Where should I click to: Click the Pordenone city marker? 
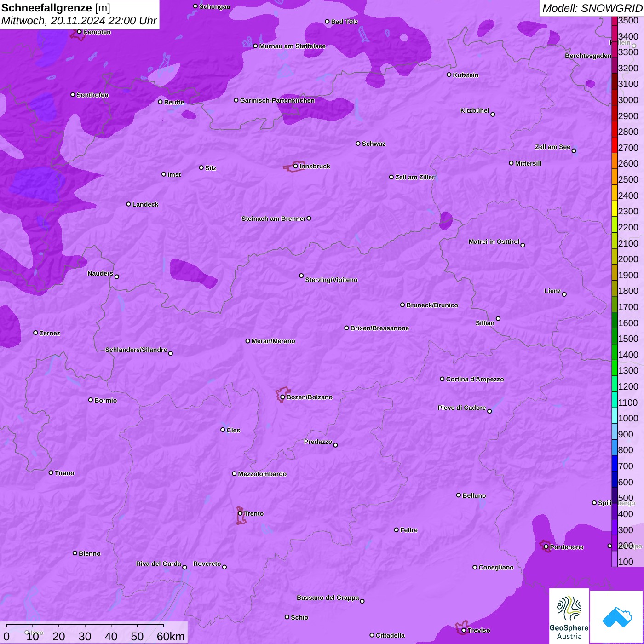click(546, 547)
